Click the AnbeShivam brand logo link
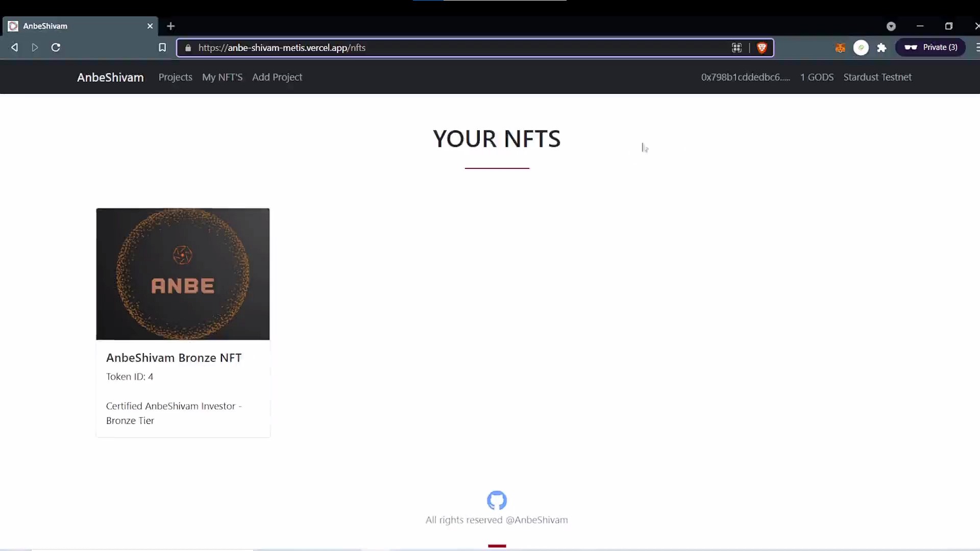Screen dimensions: 980x551 (110, 77)
